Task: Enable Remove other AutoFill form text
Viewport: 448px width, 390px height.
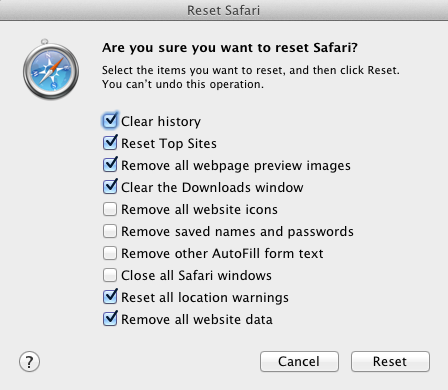Action: tap(110, 253)
